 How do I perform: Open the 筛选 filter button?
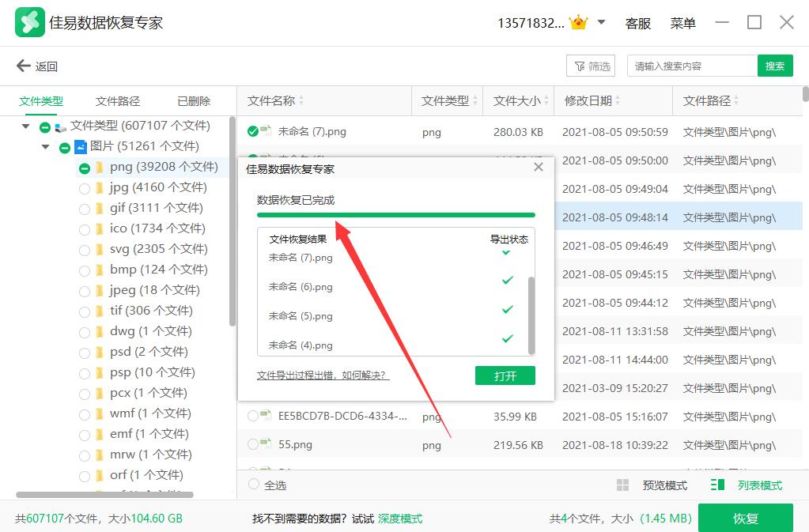pyautogui.click(x=591, y=66)
